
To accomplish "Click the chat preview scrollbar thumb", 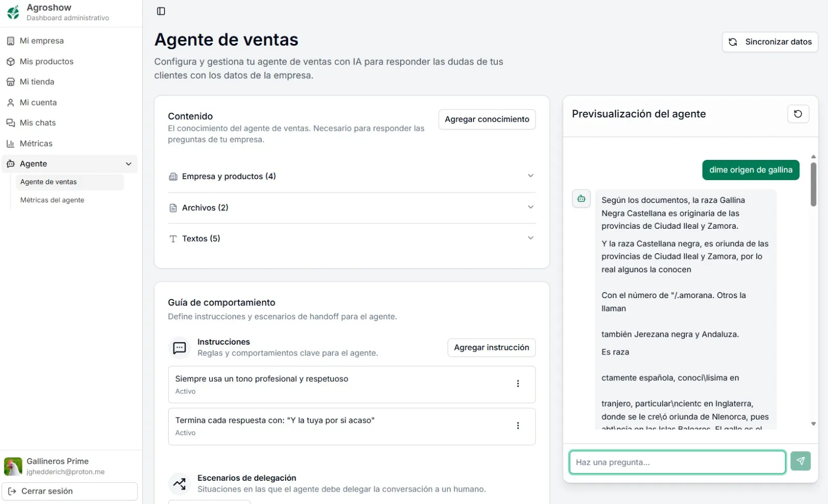I will click(x=813, y=184).
